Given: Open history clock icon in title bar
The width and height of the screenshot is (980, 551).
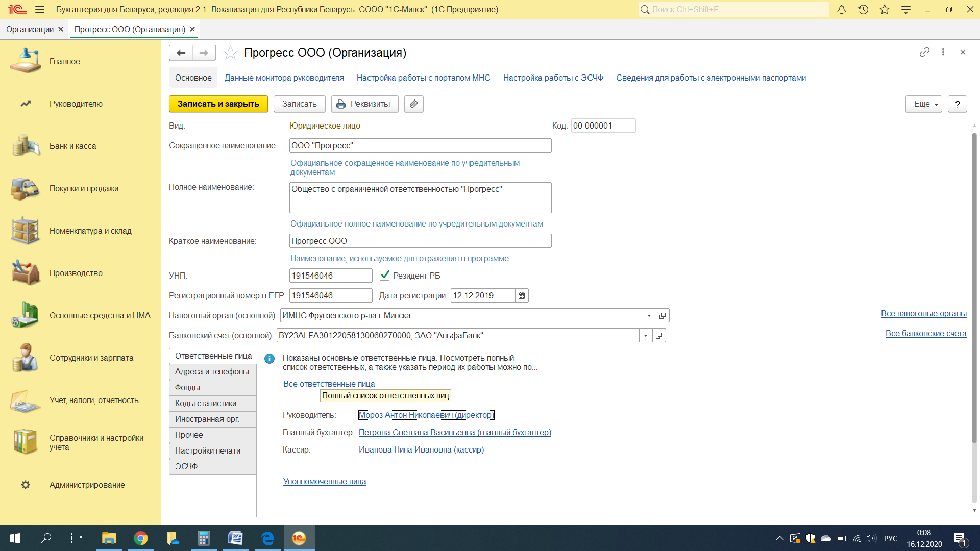Looking at the screenshot, I should point(863,9).
